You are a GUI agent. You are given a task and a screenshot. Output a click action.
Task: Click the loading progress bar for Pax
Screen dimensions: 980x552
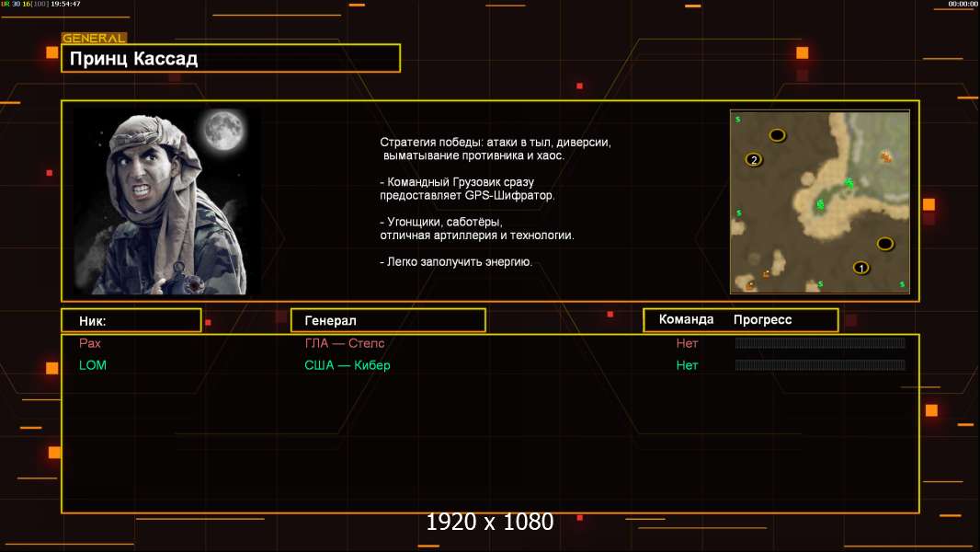pyautogui.click(x=820, y=342)
